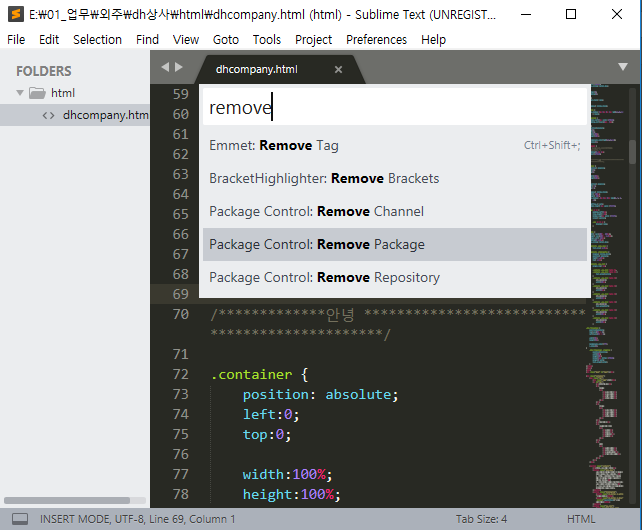
Task: Open the Goto menu
Action: (226, 39)
